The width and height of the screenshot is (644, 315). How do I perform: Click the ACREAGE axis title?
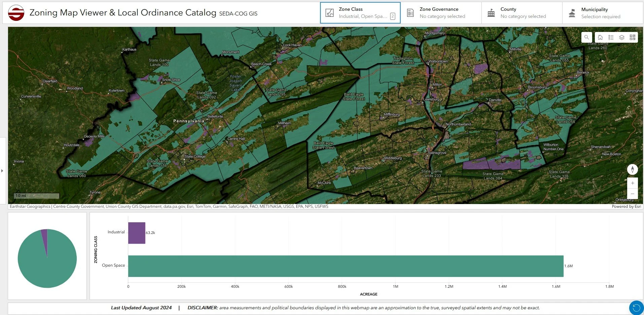tap(369, 294)
